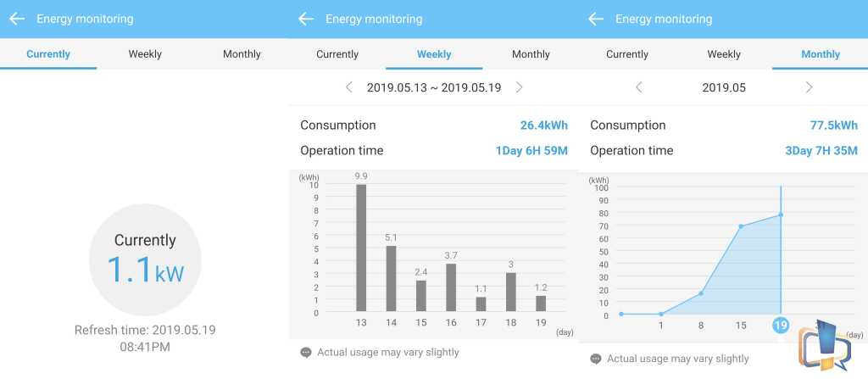The image size is (868, 379).
Task: Tap back arrow on the Weekly screen
Action: pyautogui.click(x=306, y=19)
